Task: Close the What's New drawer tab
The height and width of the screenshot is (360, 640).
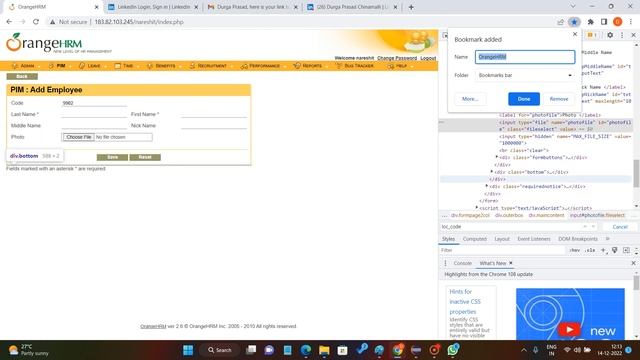Action: 511,263
